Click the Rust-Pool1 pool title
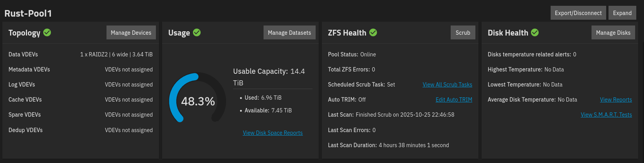The image size is (644, 163). click(28, 14)
